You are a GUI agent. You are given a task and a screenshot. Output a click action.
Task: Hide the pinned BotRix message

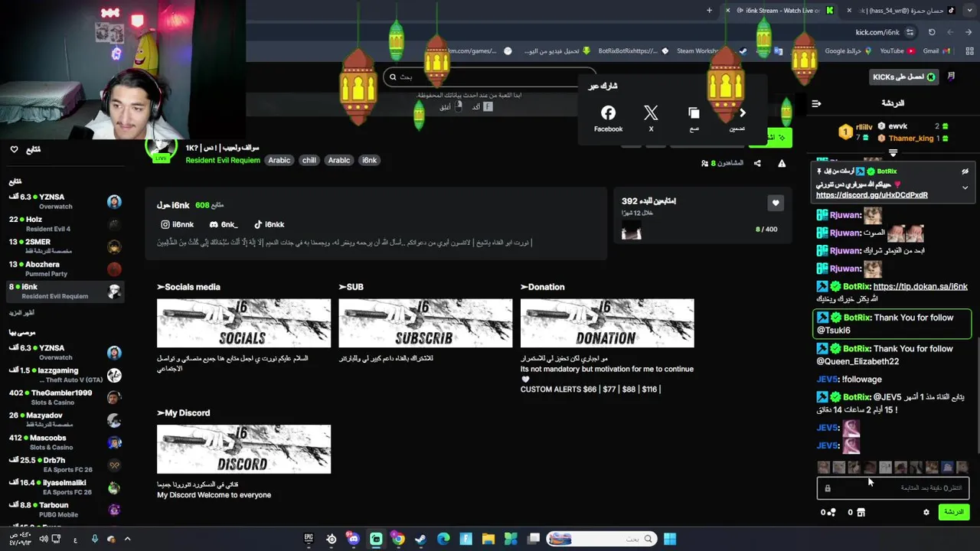(965, 171)
